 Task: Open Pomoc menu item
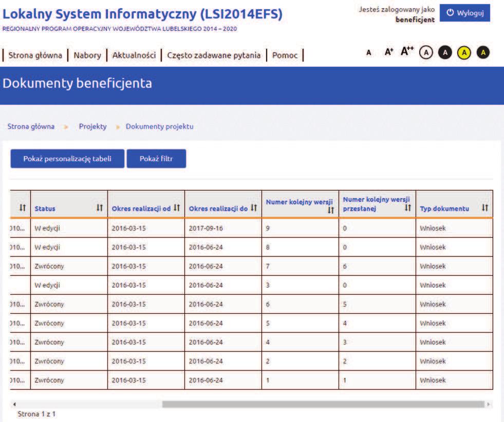tap(285, 55)
